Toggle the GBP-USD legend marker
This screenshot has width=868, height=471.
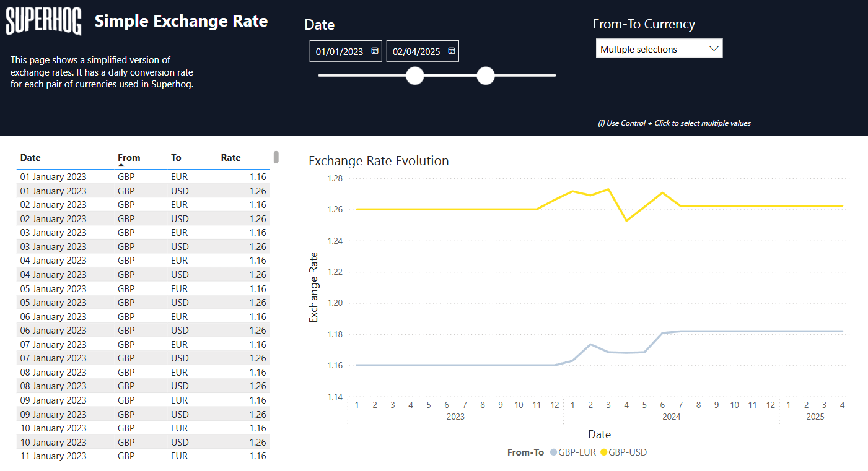click(603, 452)
